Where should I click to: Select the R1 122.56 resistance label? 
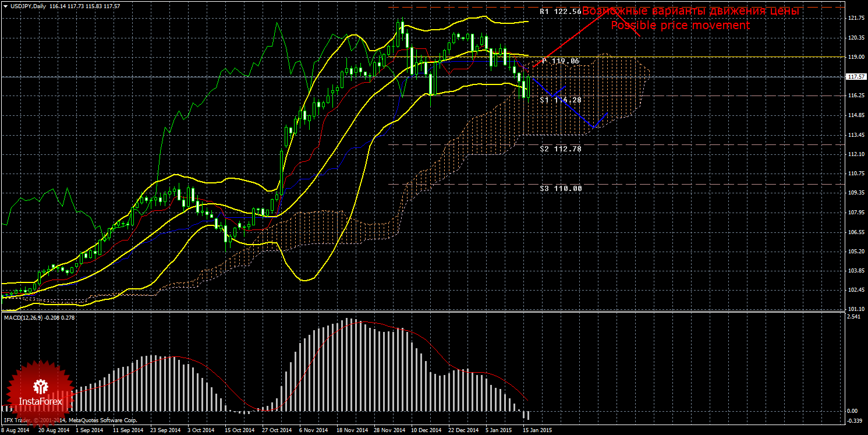pos(560,12)
